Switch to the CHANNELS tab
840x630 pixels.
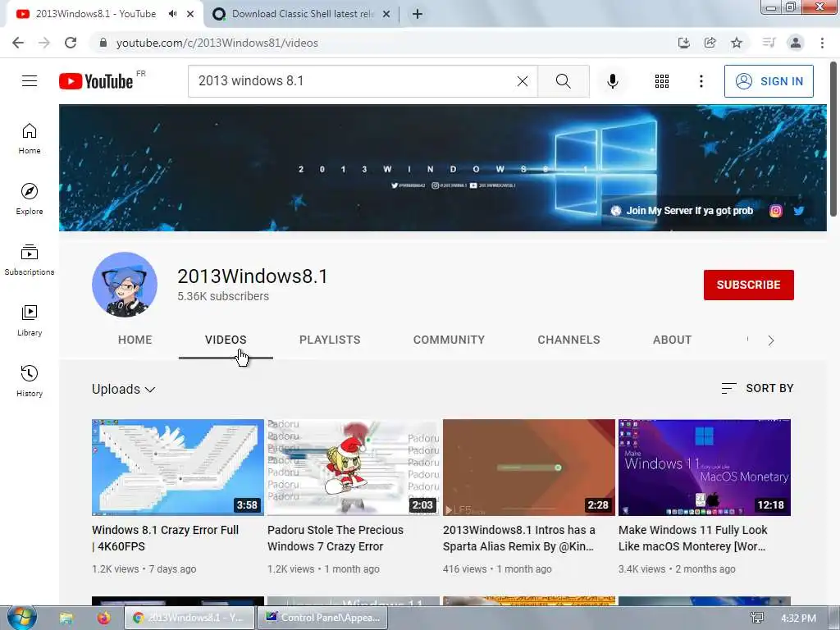coord(569,340)
